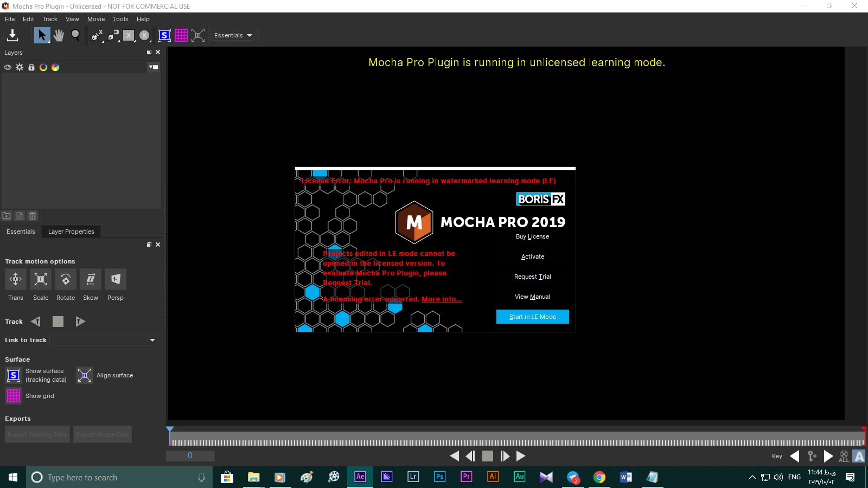Click View Manual in splash dialog

(x=532, y=297)
